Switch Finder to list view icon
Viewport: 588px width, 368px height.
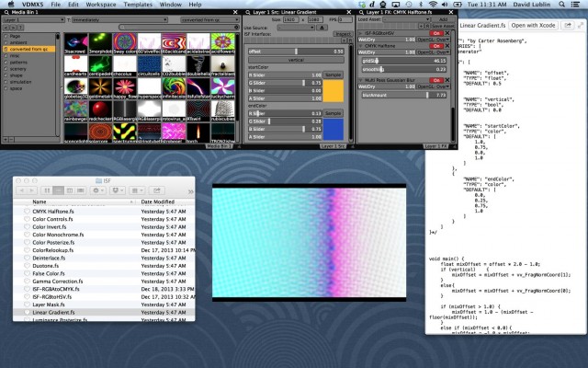56,190
